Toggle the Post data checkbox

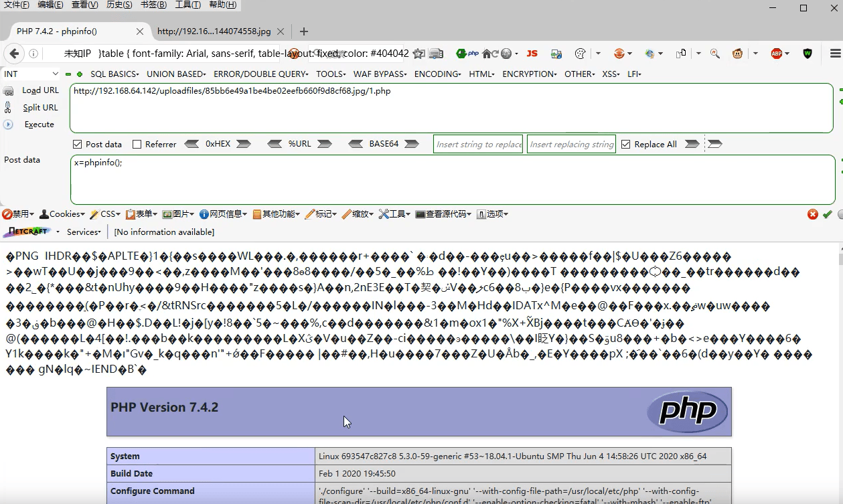click(x=77, y=144)
